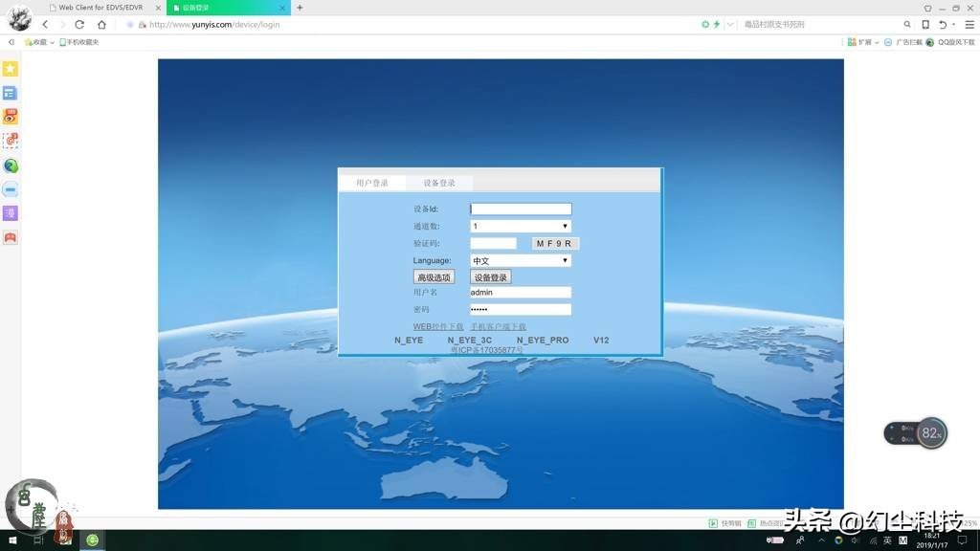Click the 高级选项 button
The width and height of the screenshot is (980, 551).
434,276
